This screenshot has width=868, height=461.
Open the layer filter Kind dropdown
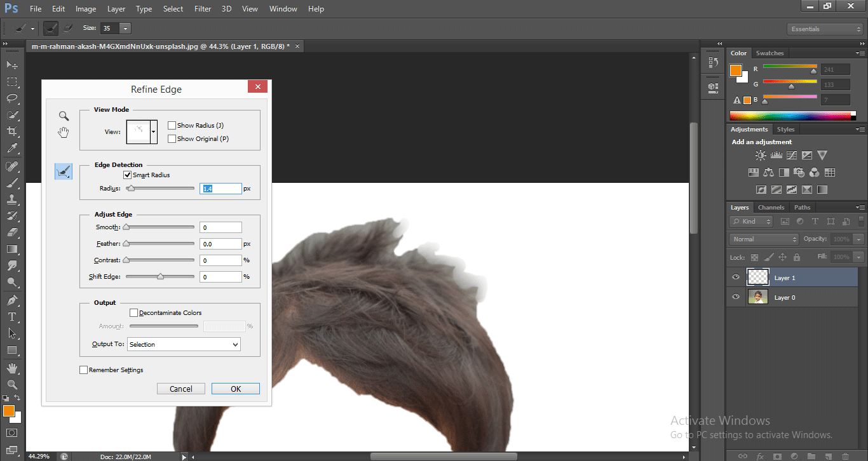pyautogui.click(x=751, y=222)
